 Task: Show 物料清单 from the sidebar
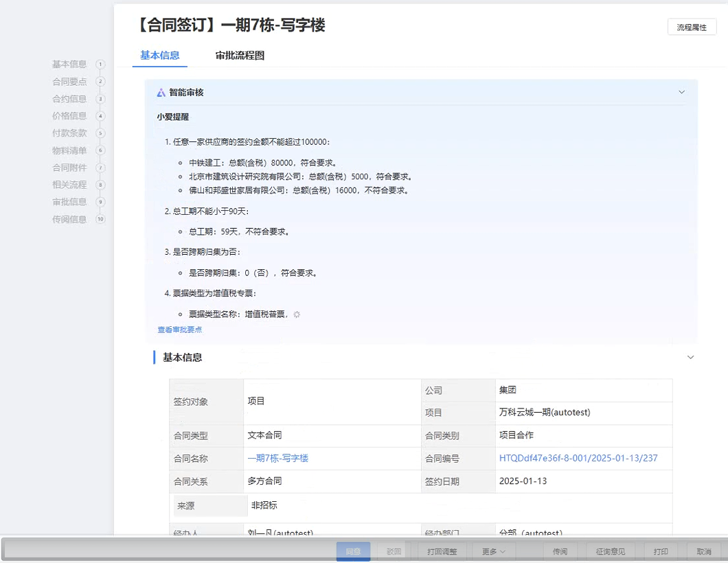tap(69, 150)
